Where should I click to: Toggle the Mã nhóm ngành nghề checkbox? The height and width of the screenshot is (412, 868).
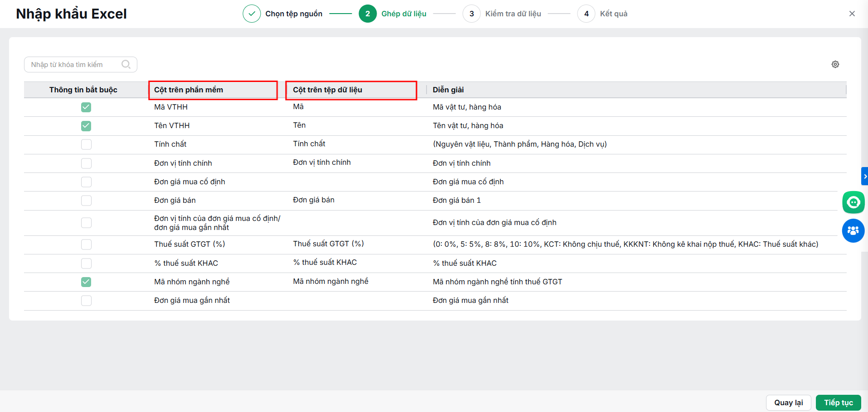[86, 282]
